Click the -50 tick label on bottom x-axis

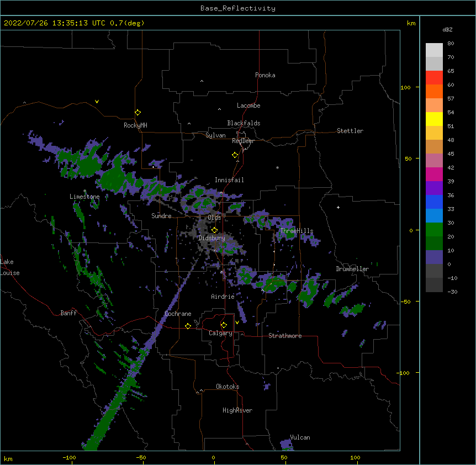[141, 457]
